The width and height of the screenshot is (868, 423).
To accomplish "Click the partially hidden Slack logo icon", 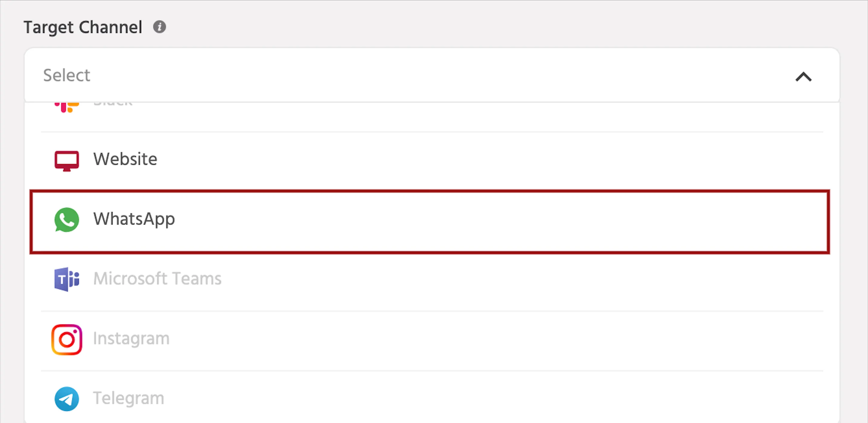I will coord(67,107).
